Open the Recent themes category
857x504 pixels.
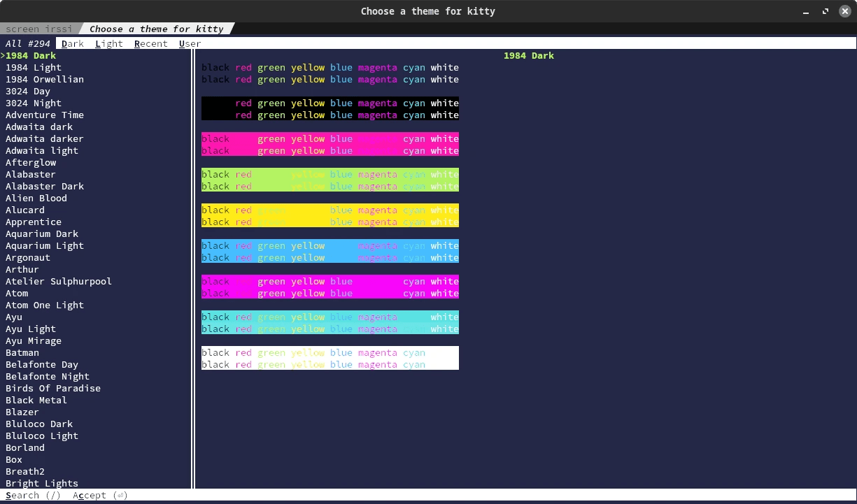click(x=151, y=43)
